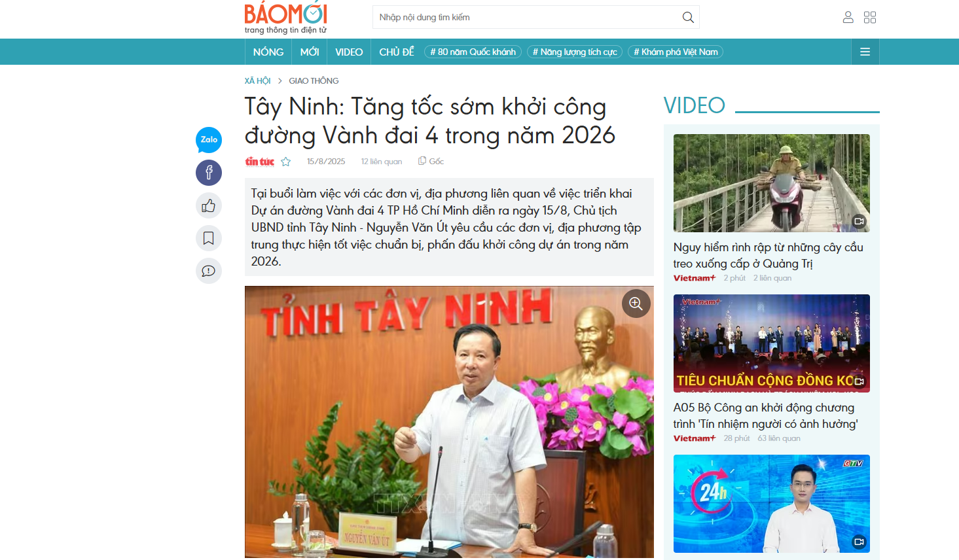Share article on Facebook icon
The image size is (959, 560).
tap(209, 173)
